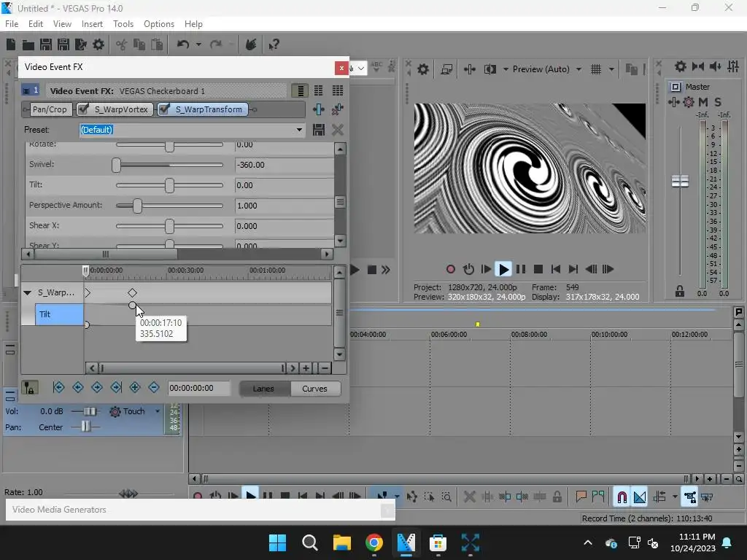The height and width of the screenshot is (560, 747).
Task: Open the Preset dropdown list
Action: 299,130
